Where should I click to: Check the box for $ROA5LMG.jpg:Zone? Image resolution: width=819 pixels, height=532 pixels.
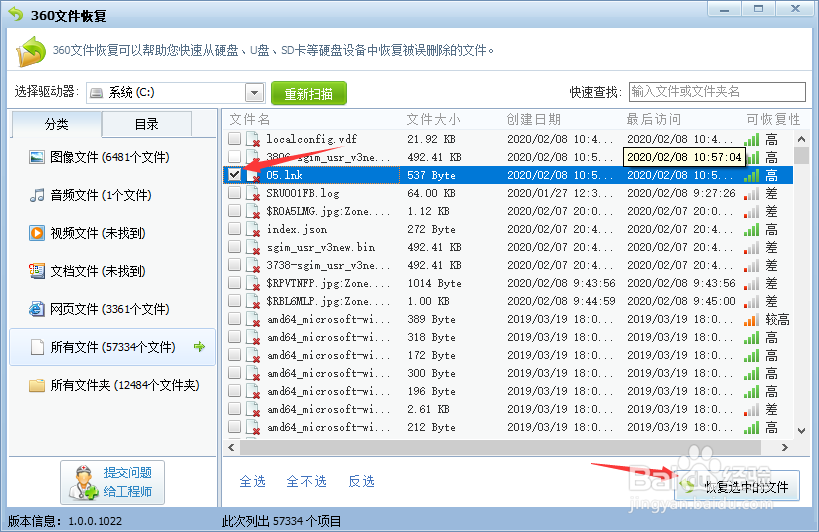pyautogui.click(x=235, y=210)
